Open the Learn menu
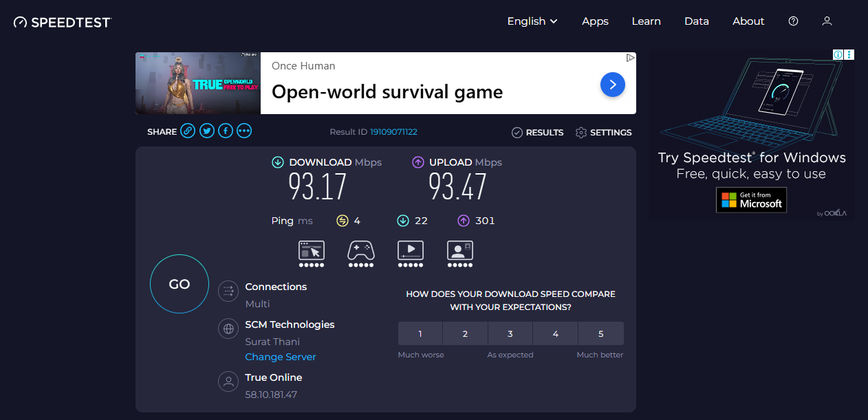This screenshot has width=868, height=420. point(646,21)
